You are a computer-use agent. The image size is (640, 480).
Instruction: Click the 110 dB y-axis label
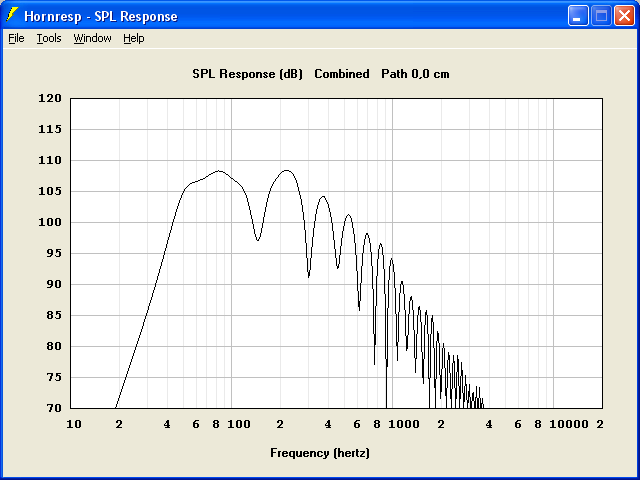50,160
